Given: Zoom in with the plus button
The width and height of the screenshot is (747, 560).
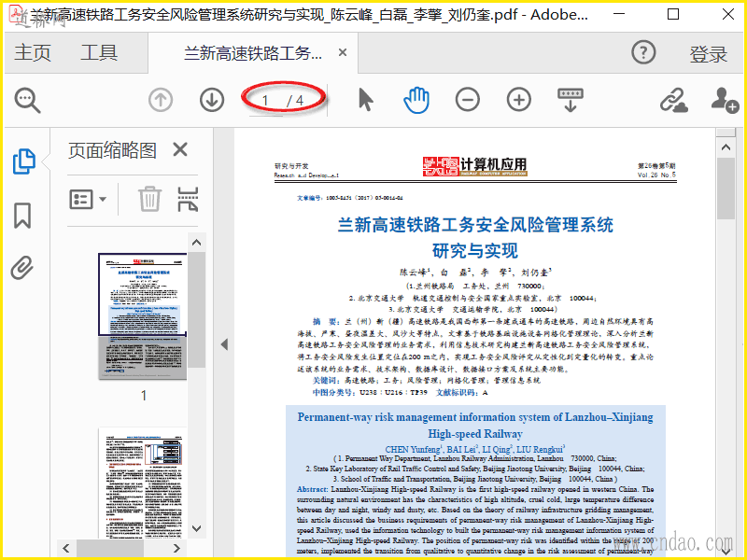Looking at the screenshot, I should (x=519, y=100).
